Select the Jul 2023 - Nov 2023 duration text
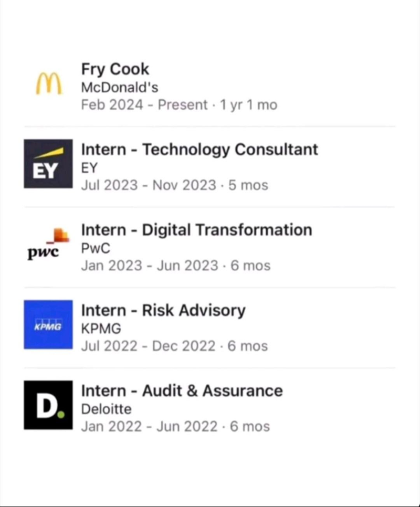 click(x=175, y=185)
